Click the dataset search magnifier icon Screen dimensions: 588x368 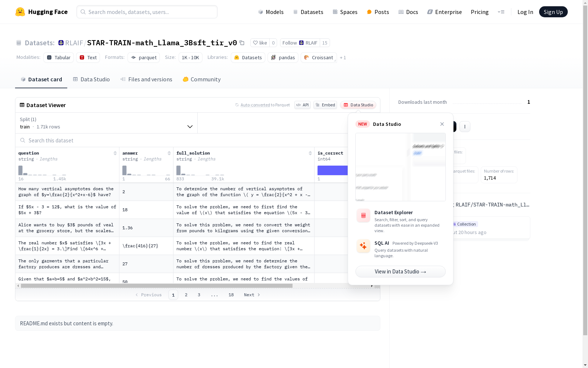pyautogui.click(x=23, y=140)
